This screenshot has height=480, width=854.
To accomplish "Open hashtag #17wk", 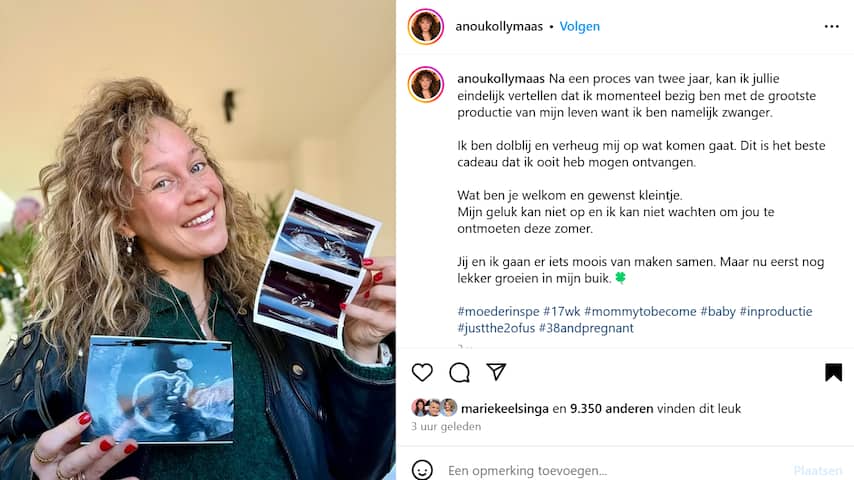I will (562, 312).
